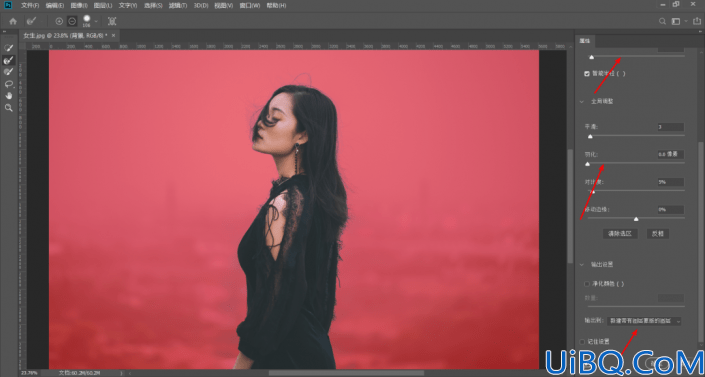The height and width of the screenshot is (377, 705).
Task: Enable the 净化颜色 (Decontaminate Colors) checkbox
Action: [586, 284]
